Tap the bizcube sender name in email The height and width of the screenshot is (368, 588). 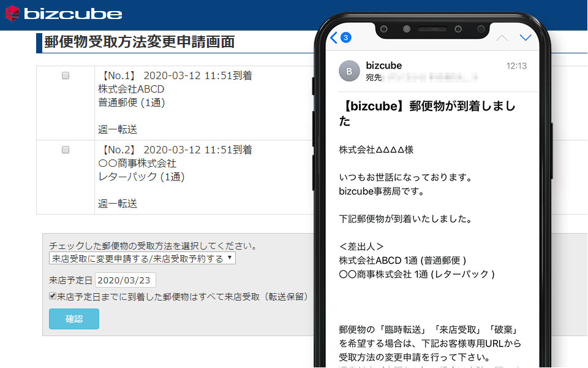click(383, 66)
